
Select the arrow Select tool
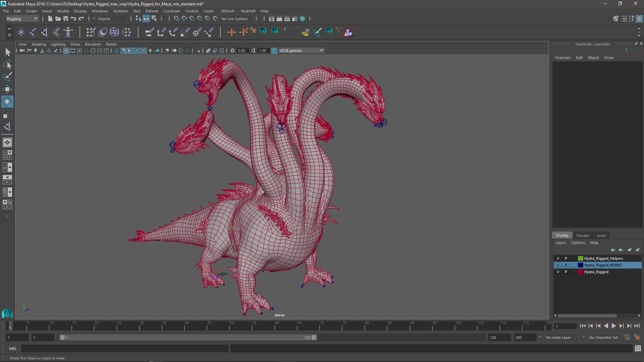tap(7, 52)
